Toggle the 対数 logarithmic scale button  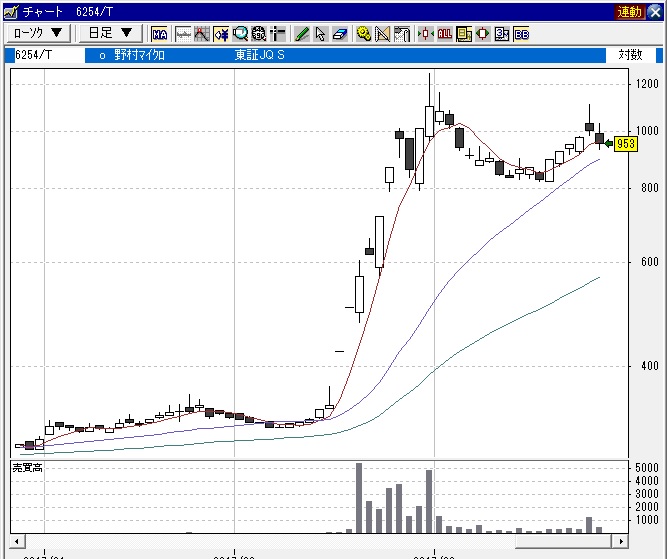(630, 55)
